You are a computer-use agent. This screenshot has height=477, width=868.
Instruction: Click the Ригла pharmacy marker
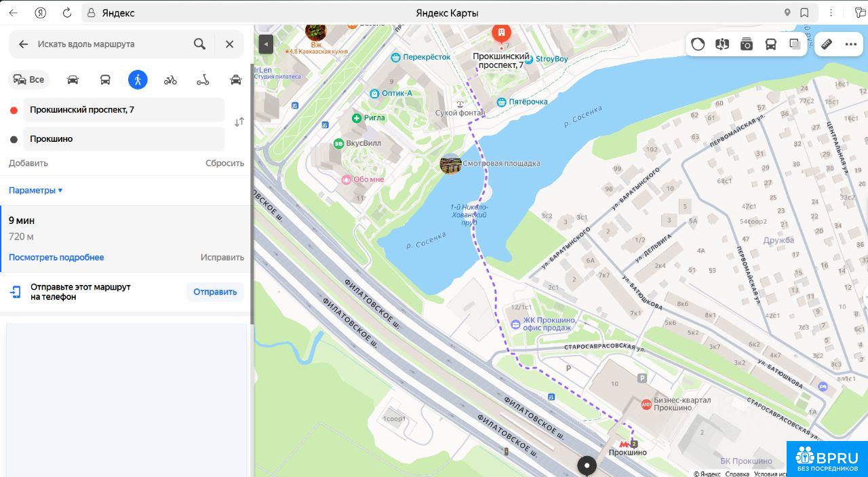point(357,117)
